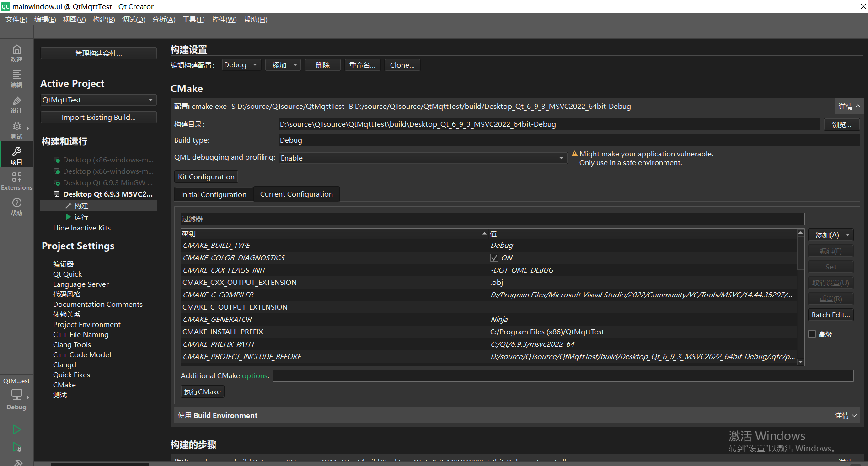Enable the 高级 advanced checkbox

point(812,334)
